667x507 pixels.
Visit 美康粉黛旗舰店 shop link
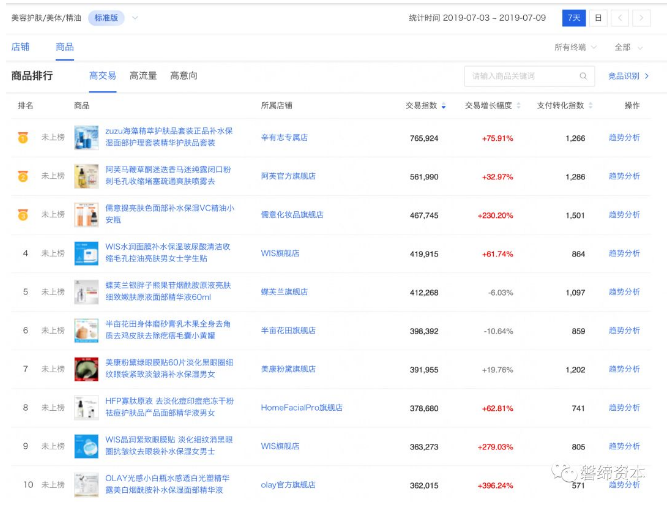[x=288, y=369]
